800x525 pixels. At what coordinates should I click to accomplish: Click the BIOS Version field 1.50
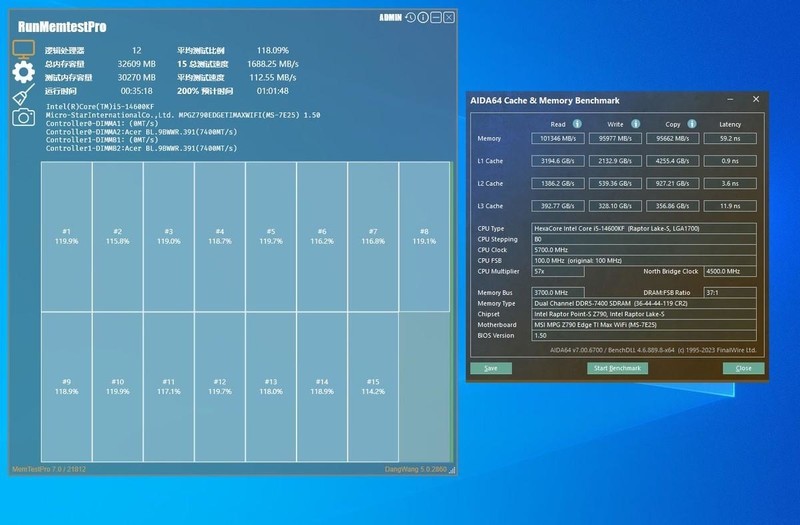[644, 335]
